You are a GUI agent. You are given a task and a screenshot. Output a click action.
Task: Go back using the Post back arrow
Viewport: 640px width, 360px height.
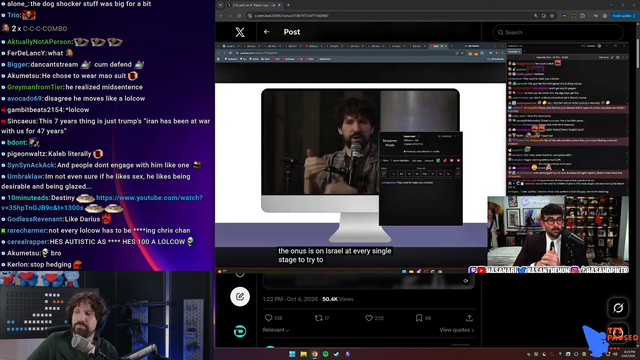(267, 32)
